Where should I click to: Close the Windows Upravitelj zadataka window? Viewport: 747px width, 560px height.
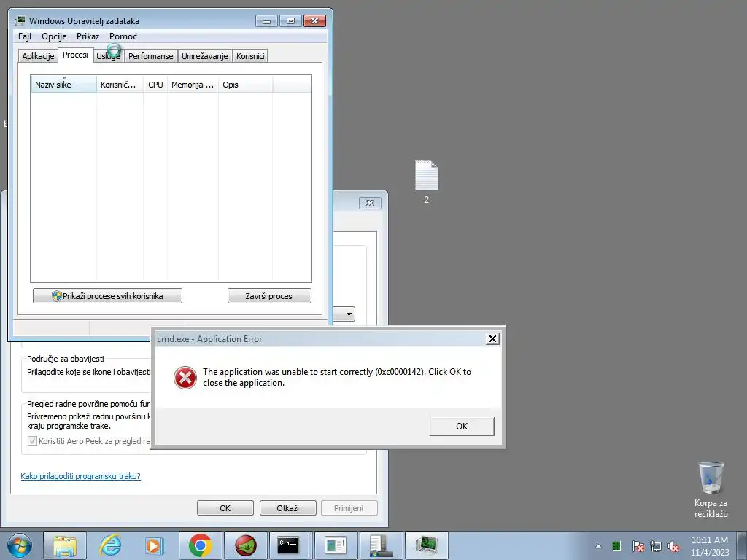[315, 21]
